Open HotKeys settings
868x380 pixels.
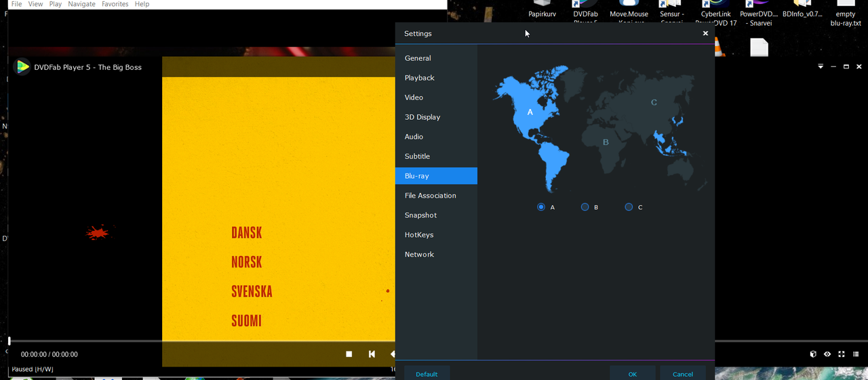coord(436,235)
